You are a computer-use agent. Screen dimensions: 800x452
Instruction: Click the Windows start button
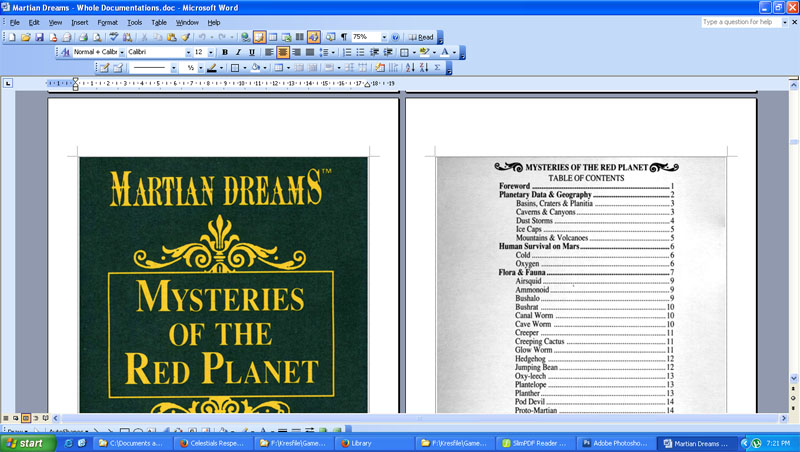click(28, 443)
